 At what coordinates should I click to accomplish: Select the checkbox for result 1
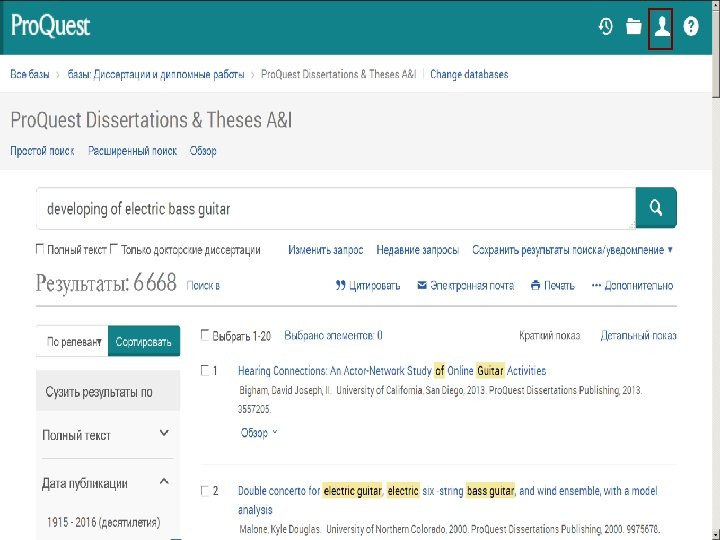[205, 371]
